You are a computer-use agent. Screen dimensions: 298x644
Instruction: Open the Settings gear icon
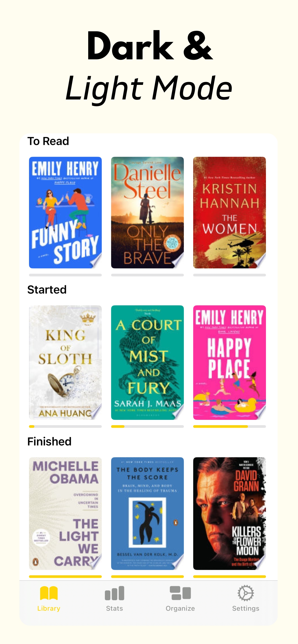click(x=246, y=593)
